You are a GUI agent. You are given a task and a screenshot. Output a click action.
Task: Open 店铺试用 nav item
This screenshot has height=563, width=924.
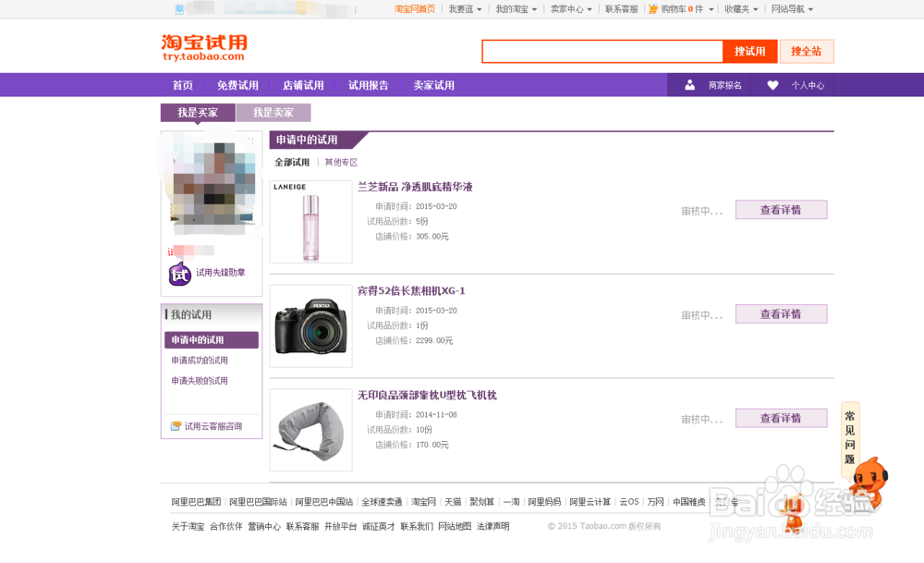(303, 85)
